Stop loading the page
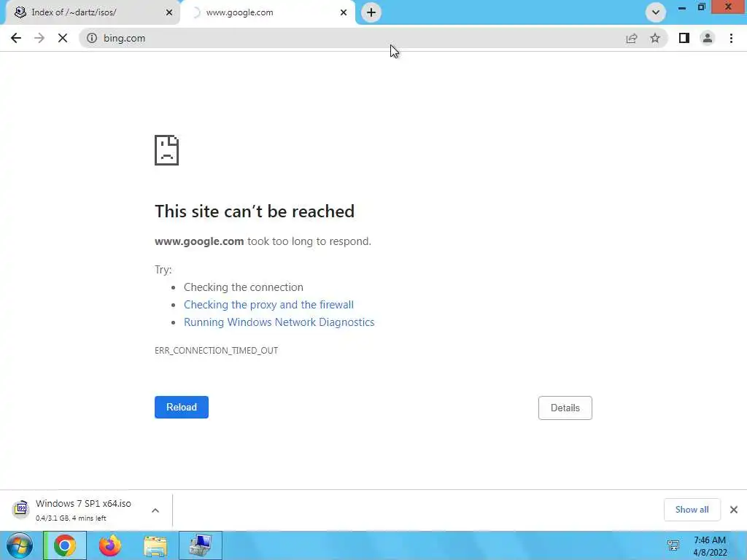The image size is (747, 560). (x=63, y=38)
